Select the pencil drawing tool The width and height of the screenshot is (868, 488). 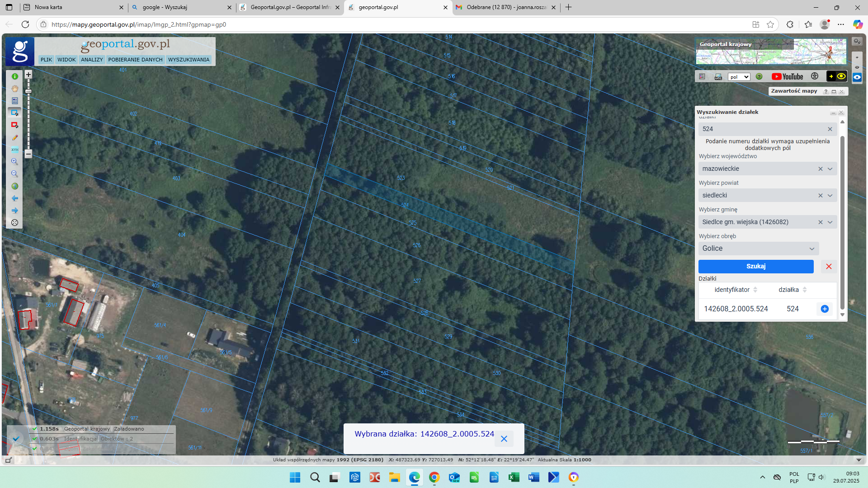tap(14, 138)
